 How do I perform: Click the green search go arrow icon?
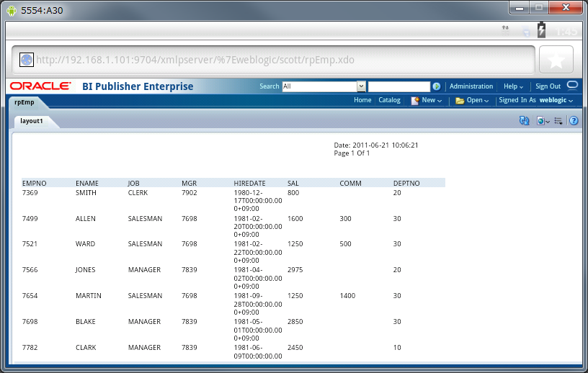pyautogui.click(x=436, y=86)
